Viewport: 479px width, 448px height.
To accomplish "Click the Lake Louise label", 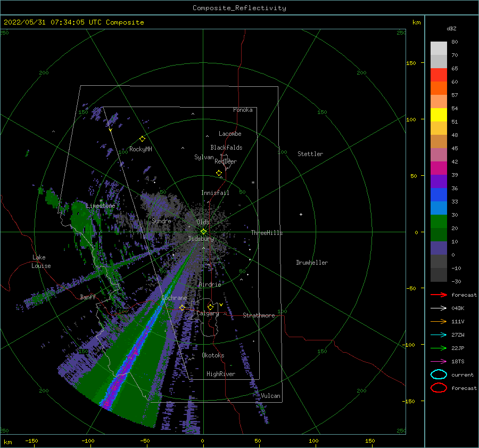I will click(x=41, y=262).
